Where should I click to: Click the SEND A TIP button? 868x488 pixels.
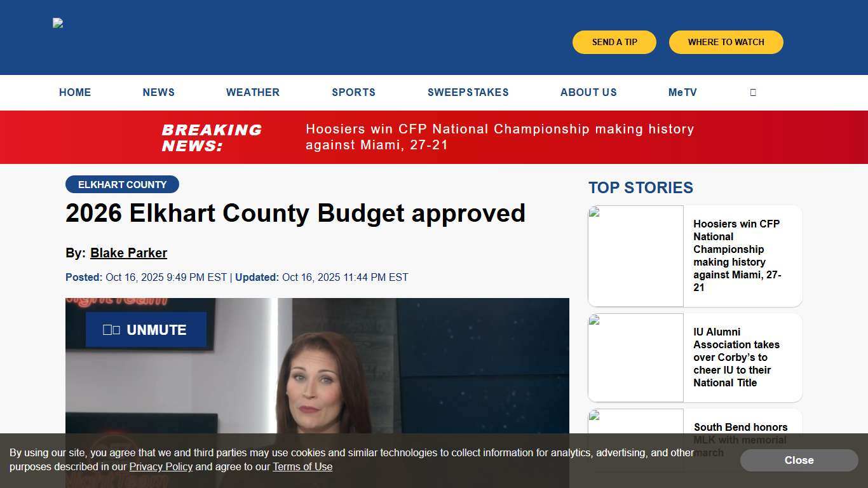click(x=614, y=42)
